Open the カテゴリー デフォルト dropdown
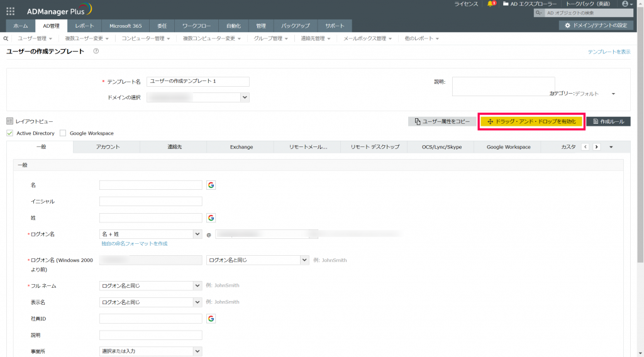The image size is (644, 357). coord(595,94)
